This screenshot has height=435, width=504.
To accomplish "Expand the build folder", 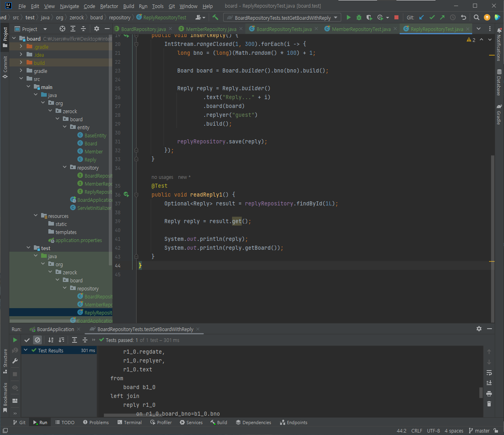I will (x=21, y=63).
